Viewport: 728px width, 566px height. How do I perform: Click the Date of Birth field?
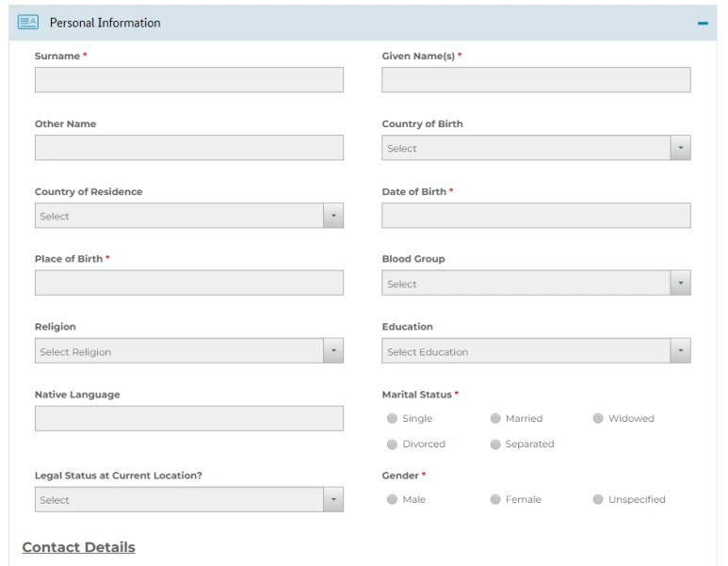click(536, 216)
